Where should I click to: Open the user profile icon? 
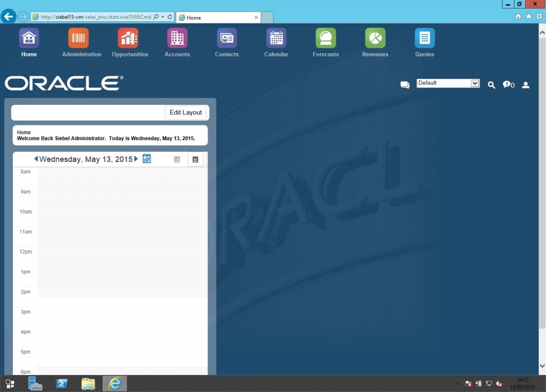pyautogui.click(x=525, y=85)
